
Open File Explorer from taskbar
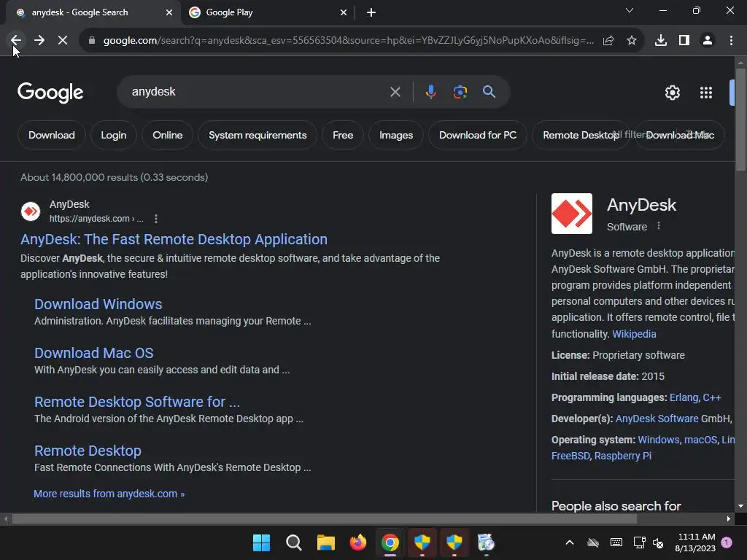[x=326, y=542]
